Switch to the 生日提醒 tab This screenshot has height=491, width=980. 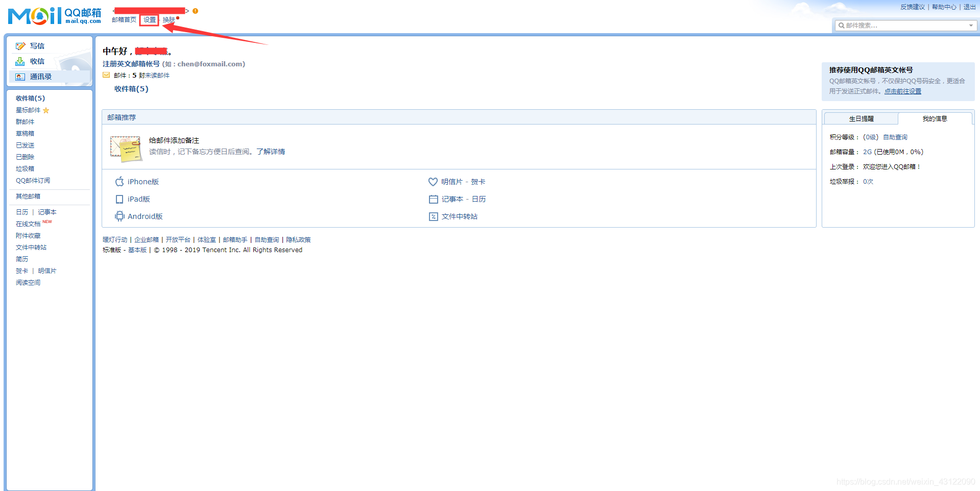point(861,118)
